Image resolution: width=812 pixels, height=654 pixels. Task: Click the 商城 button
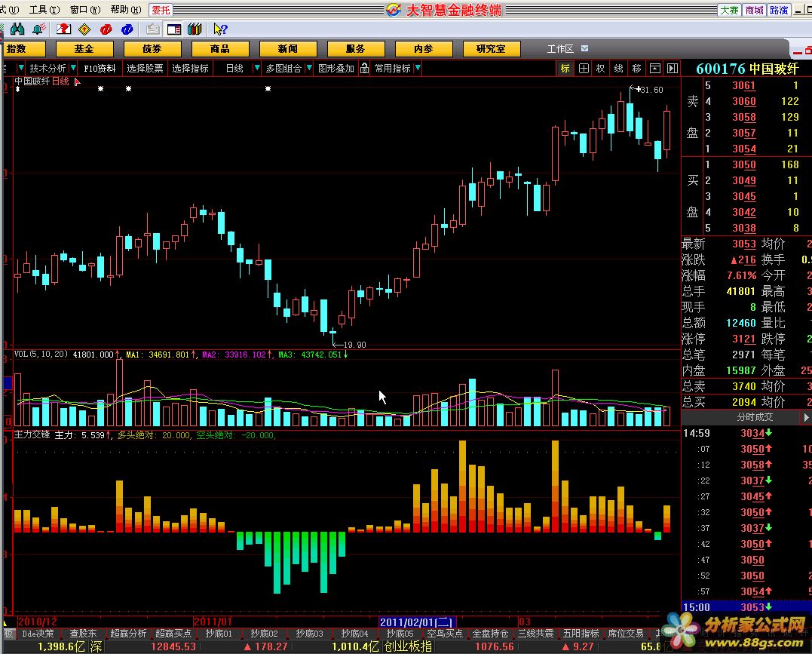[x=755, y=10]
